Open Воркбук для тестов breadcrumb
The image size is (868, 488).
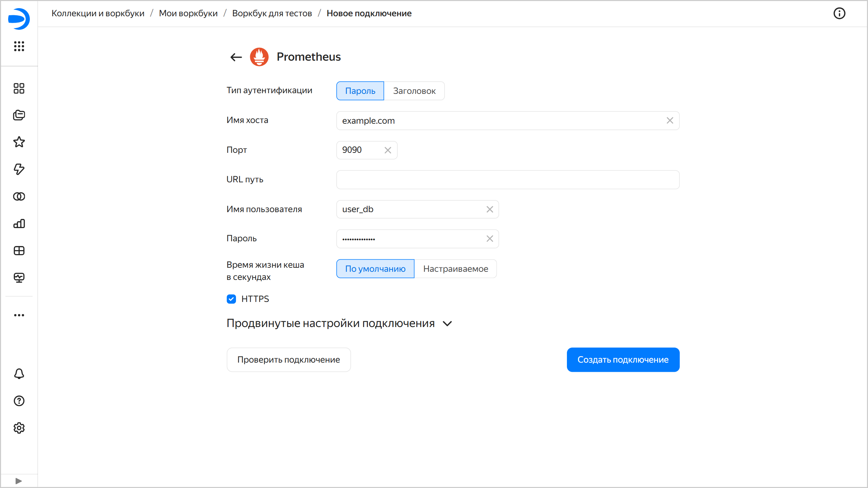pyautogui.click(x=272, y=14)
